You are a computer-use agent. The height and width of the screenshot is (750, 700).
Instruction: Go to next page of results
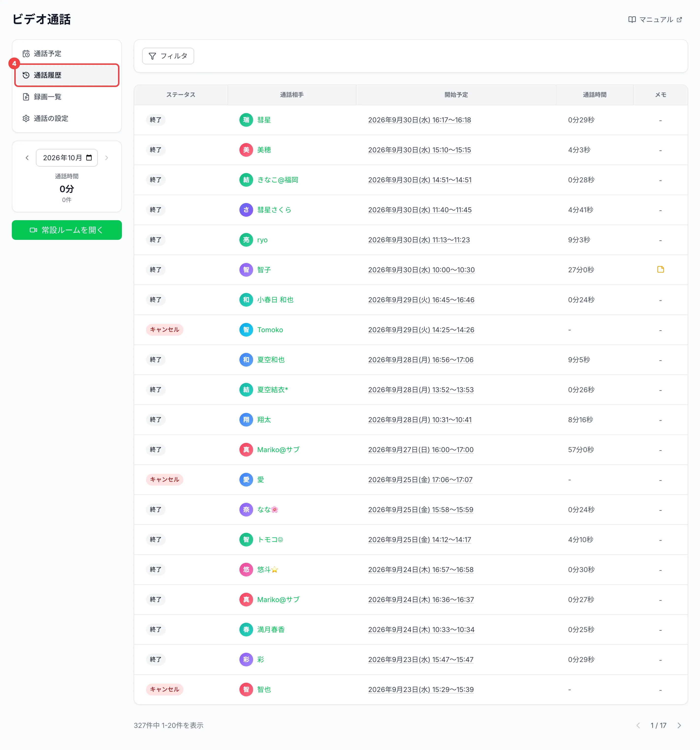[679, 725]
